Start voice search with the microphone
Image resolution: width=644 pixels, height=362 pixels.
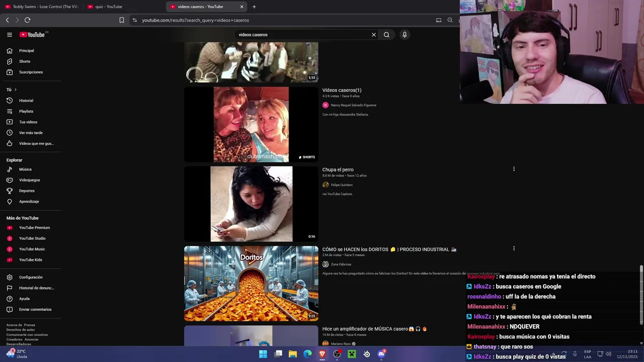(x=405, y=35)
